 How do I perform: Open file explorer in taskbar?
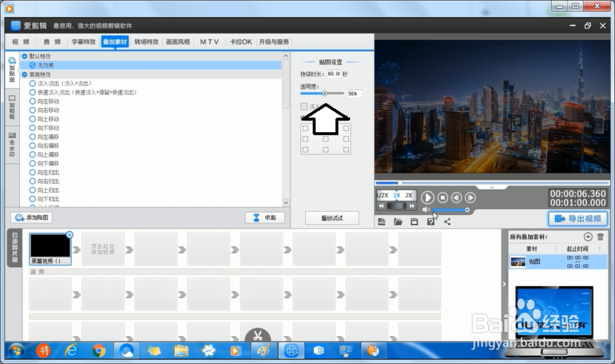[x=181, y=350]
